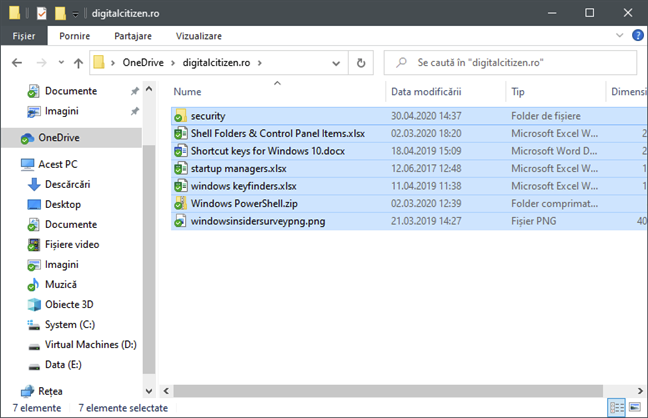The height and width of the screenshot is (418, 648).
Task: Switch to large thumbnails view in status bar
Action: (635, 407)
